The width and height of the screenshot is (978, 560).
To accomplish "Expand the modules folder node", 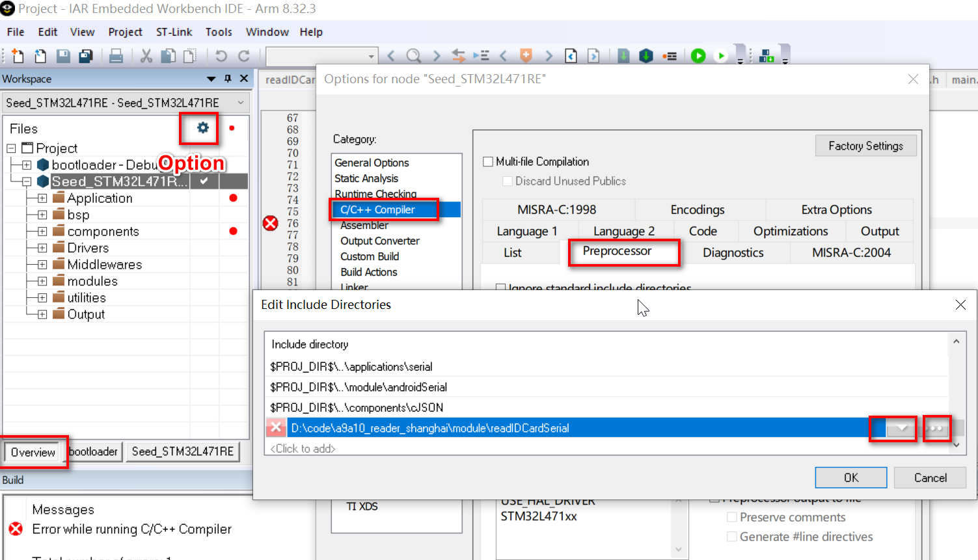I will 42,281.
